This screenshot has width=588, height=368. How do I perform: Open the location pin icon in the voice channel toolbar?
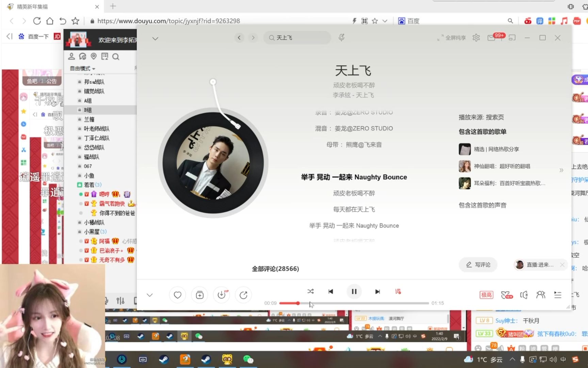[94, 56]
